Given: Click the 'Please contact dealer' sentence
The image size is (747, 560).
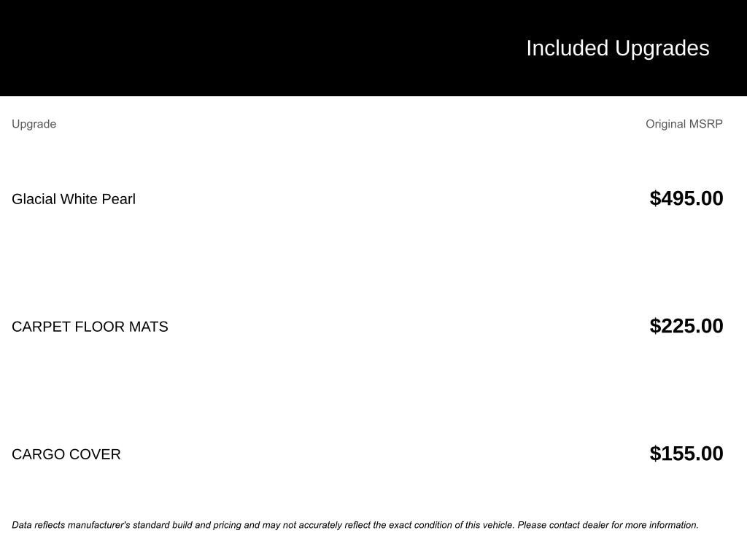Looking at the screenshot, I should coord(607,525).
